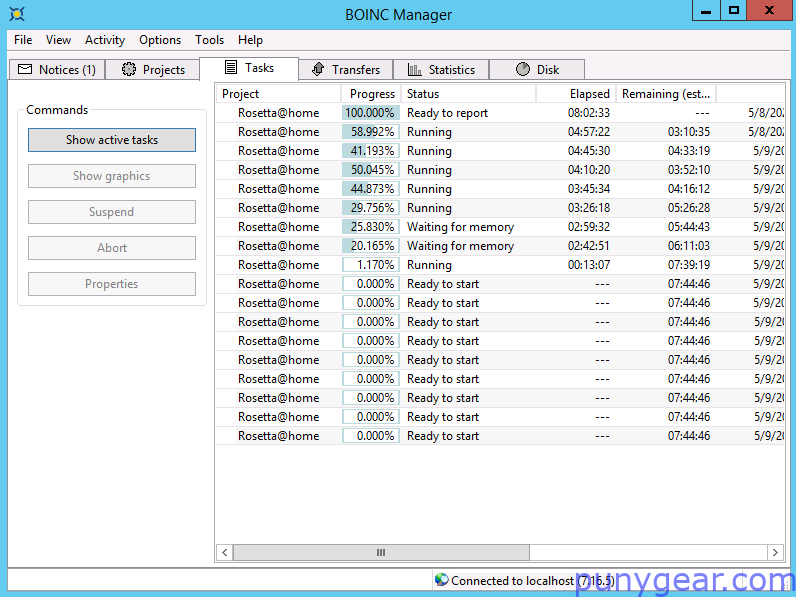Image resolution: width=796 pixels, height=597 pixels.
Task: Sort by the Project column header
Action: 279,94
